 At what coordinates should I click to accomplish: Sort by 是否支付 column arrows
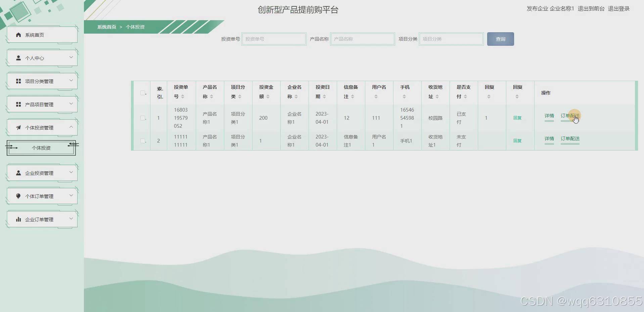pyautogui.click(x=465, y=97)
